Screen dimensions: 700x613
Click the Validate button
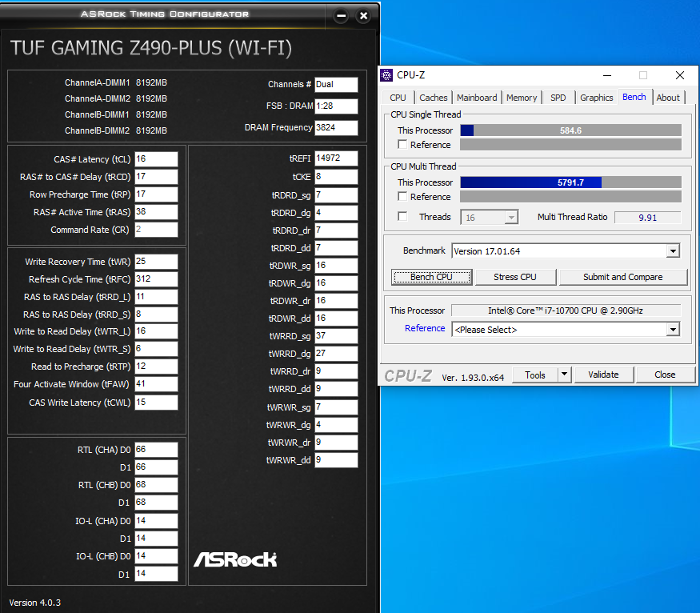tap(603, 375)
